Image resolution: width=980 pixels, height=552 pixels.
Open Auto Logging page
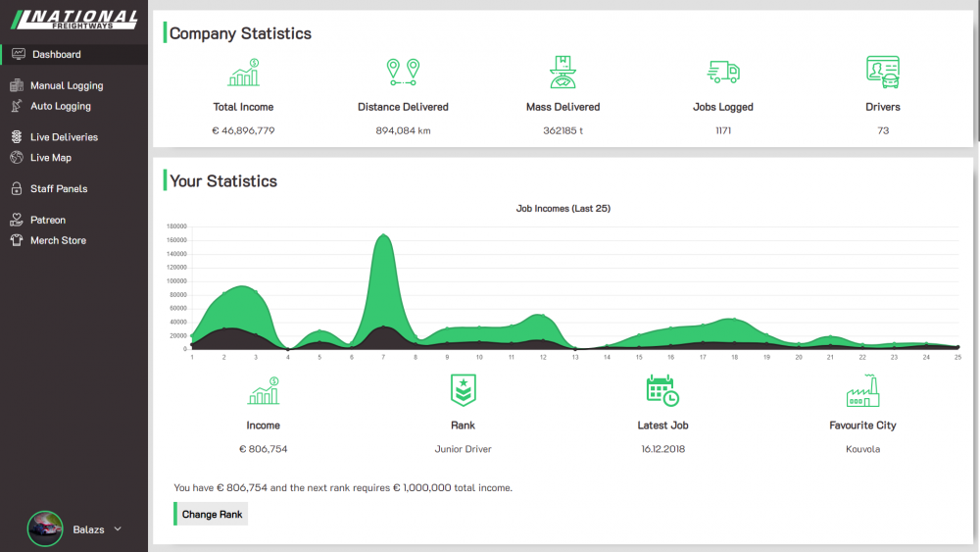60,106
